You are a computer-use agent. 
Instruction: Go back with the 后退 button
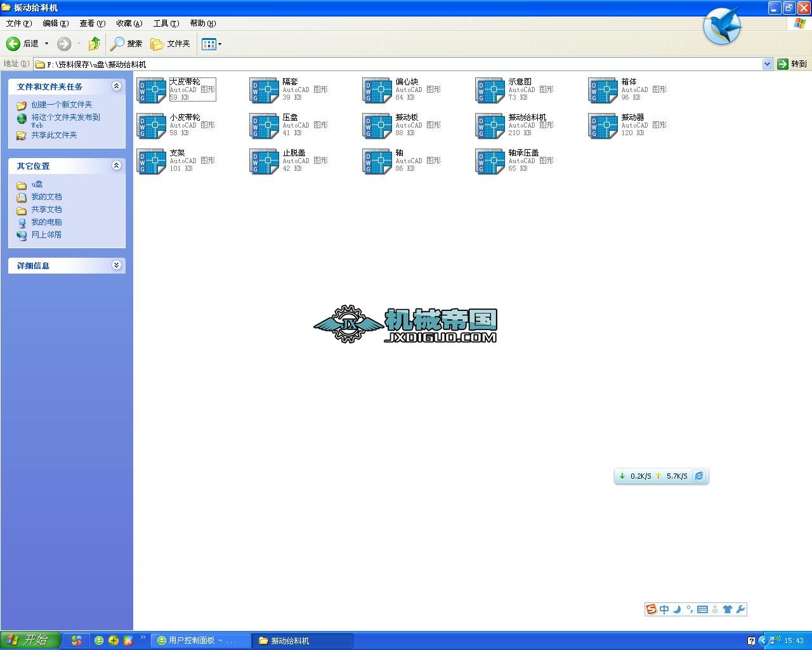click(x=22, y=44)
